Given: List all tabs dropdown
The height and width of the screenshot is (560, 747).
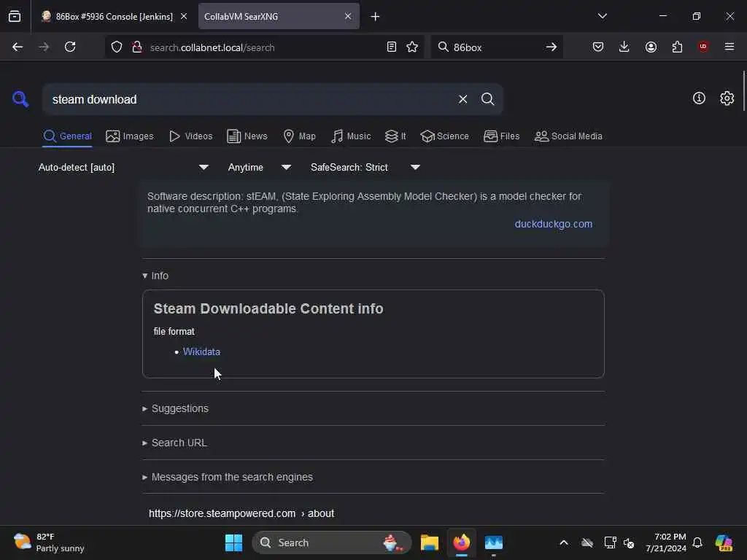Looking at the screenshot, I should tap(602, 16).
